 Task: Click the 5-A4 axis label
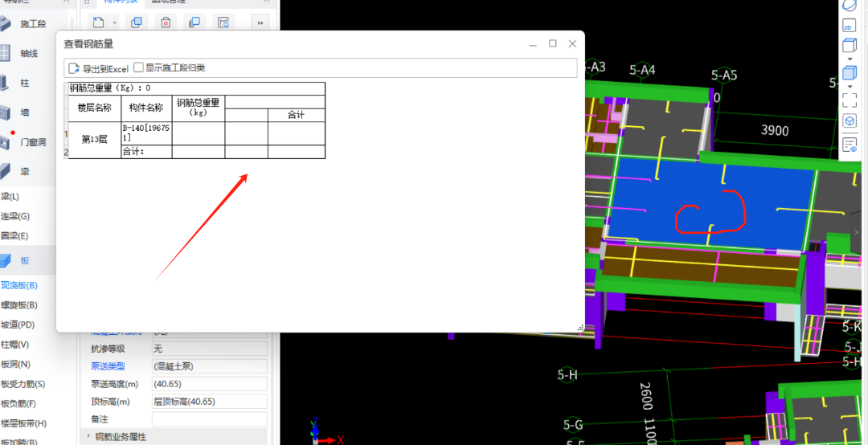[x=642, y=70]
